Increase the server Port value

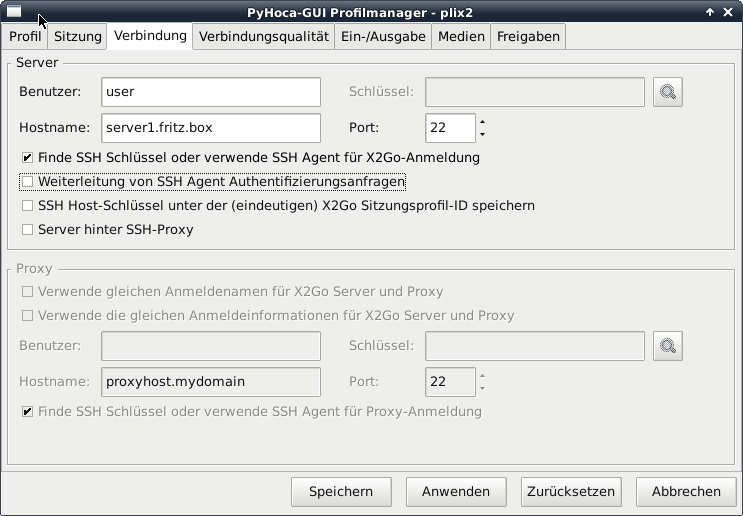click(482, 122)
